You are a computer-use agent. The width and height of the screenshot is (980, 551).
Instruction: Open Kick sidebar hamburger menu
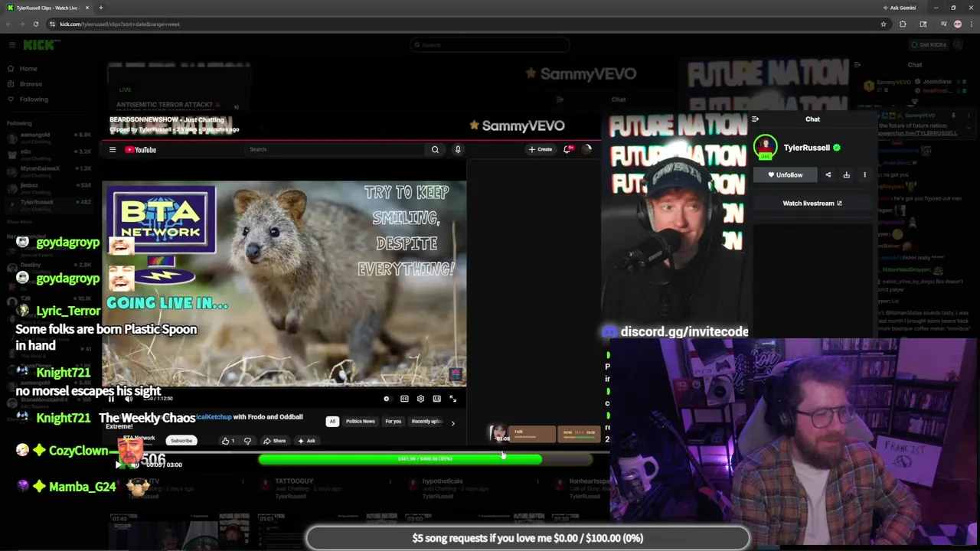pyautogui.click(x=11, y=45)
